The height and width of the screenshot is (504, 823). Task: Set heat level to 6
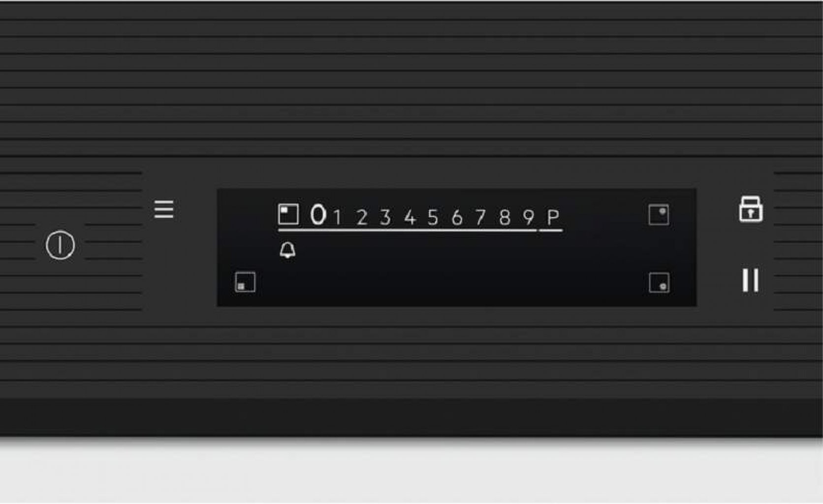point(457,217)
